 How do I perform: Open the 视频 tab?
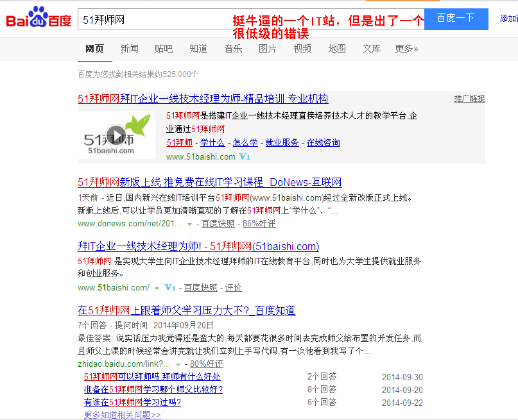tap(302, 49)
